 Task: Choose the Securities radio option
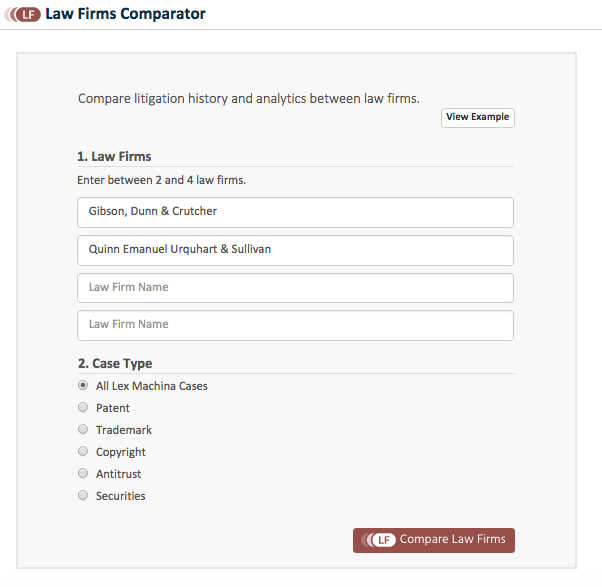83,496
